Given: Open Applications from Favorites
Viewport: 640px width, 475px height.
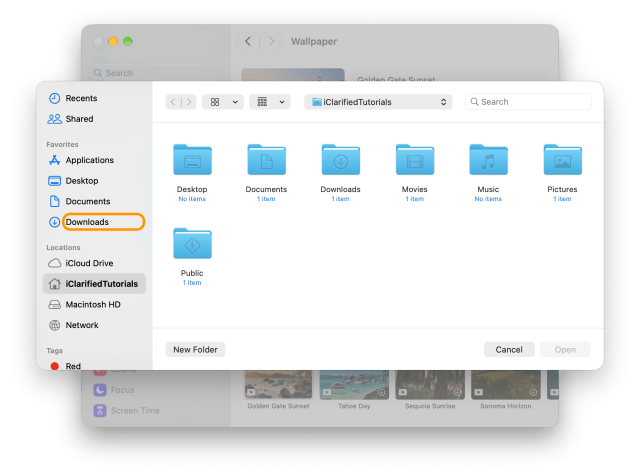Looking at the screenshot, I should click(x=81, y=160).
